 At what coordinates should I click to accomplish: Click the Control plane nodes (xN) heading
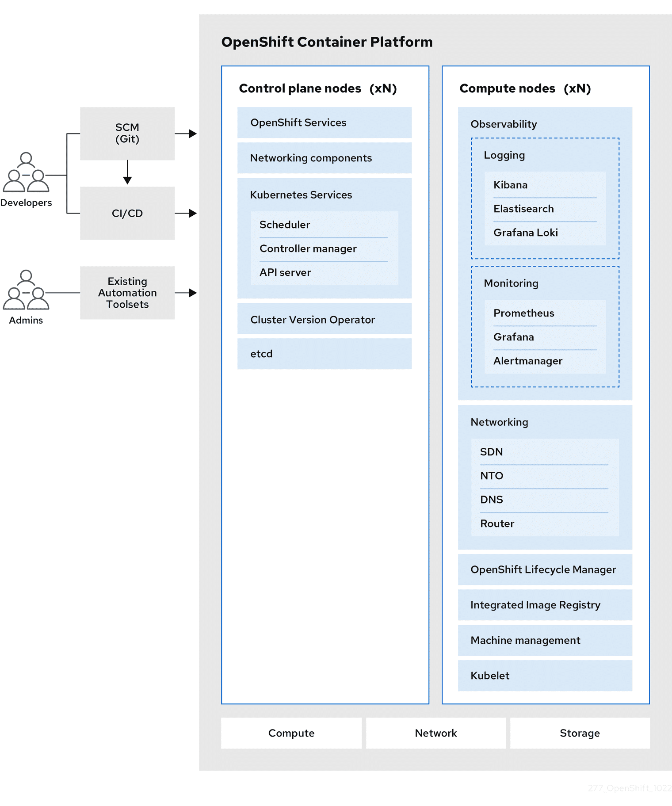click(x=318, y=88)
